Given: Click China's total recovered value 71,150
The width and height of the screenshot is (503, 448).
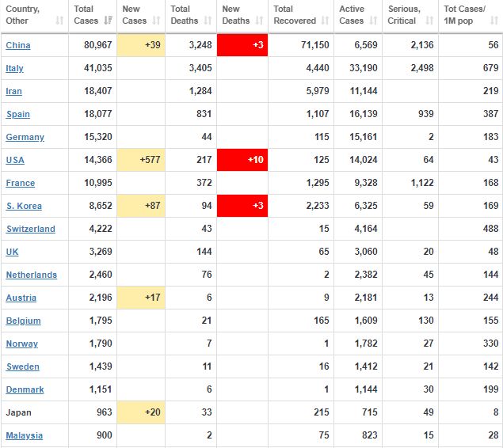Looking at the screenshot, I should 315,45.
